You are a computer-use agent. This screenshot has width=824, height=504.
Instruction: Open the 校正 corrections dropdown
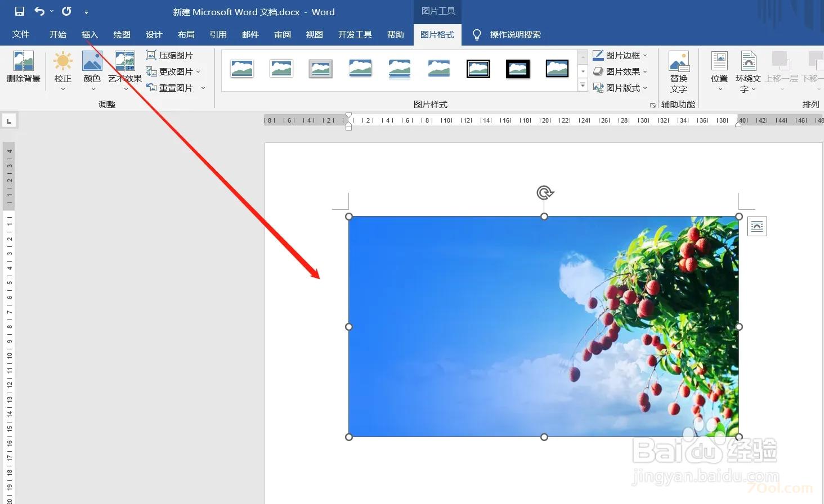63,70
